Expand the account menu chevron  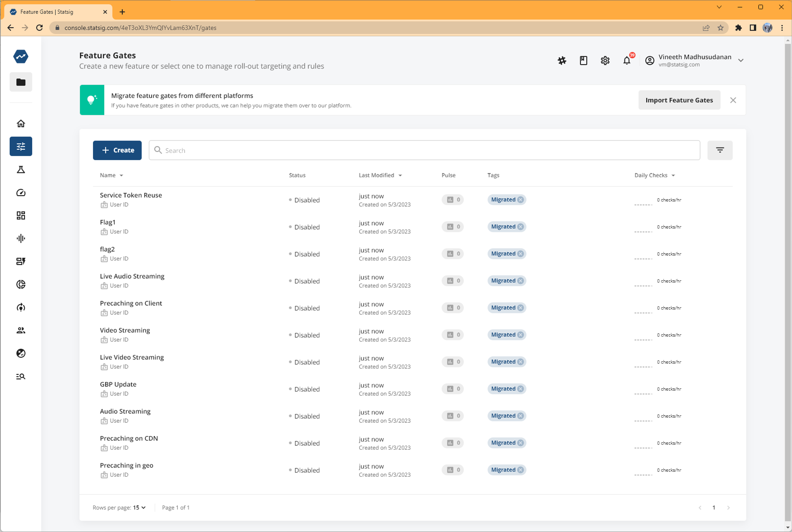point(741,60)
